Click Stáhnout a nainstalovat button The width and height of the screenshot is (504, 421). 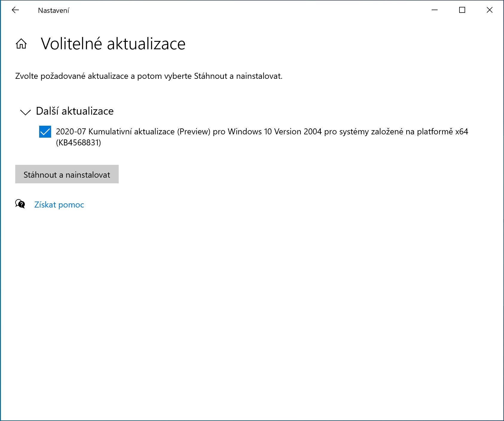tap(67, 174)
